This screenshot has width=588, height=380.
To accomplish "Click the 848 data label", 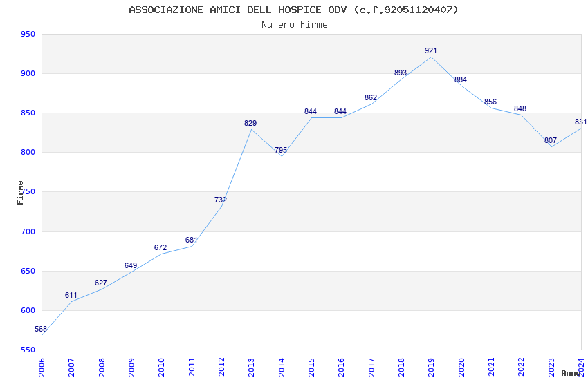I will 520,108.
